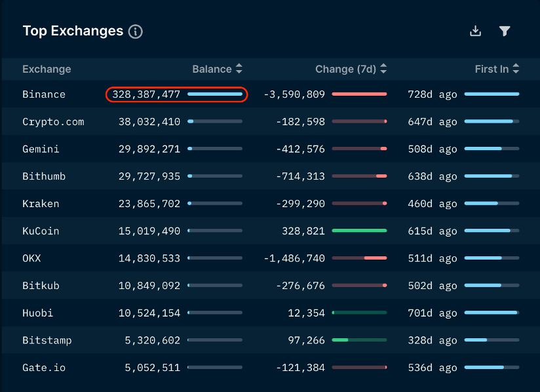Image resolution: width=540 pixels, height=392 pixels.
Task: Click Bitstamp first in 328d ago
Action: pyautogui.click(x=433, y=340)
